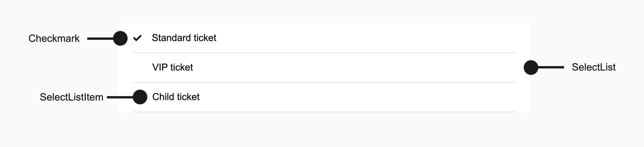Click the SelectListItem annotation label

point(71,97)
